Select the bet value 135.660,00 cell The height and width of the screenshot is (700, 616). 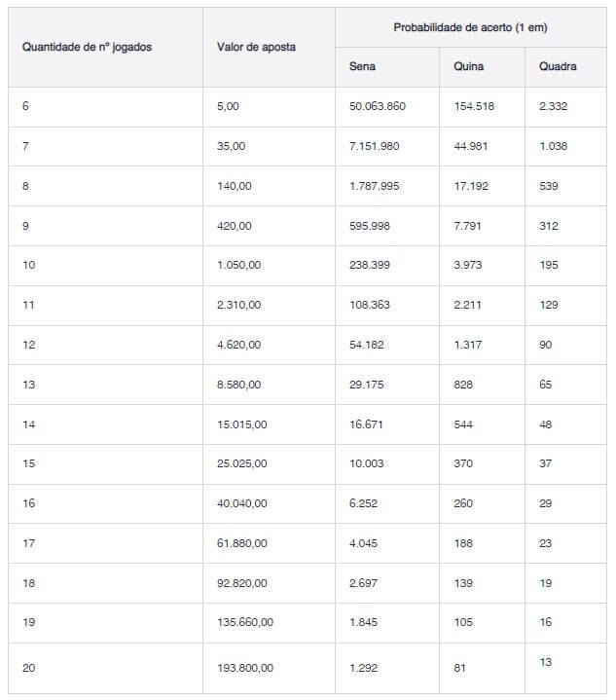coord(245,622)
